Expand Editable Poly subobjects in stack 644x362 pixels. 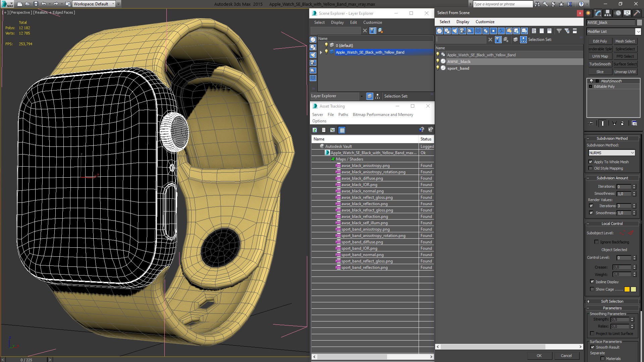click(591, 86)
